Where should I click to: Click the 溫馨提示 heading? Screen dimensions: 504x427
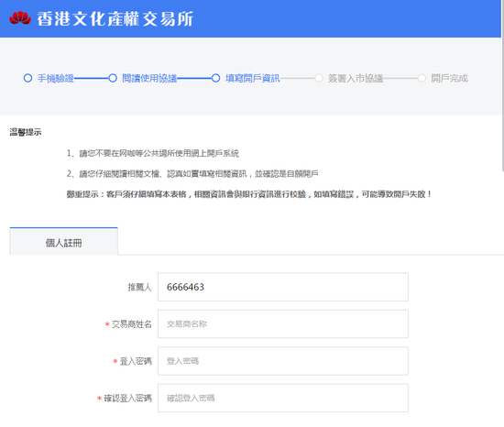(x=26, y=132)
